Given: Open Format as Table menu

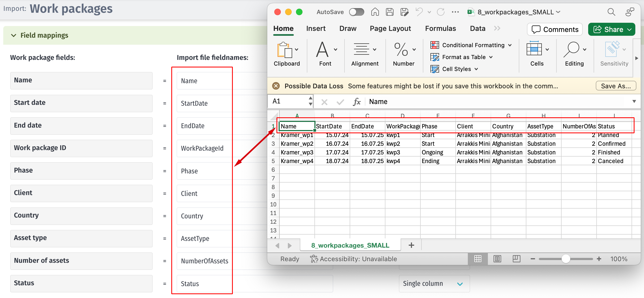Looking at the screenshot, I should pos(462,57).
